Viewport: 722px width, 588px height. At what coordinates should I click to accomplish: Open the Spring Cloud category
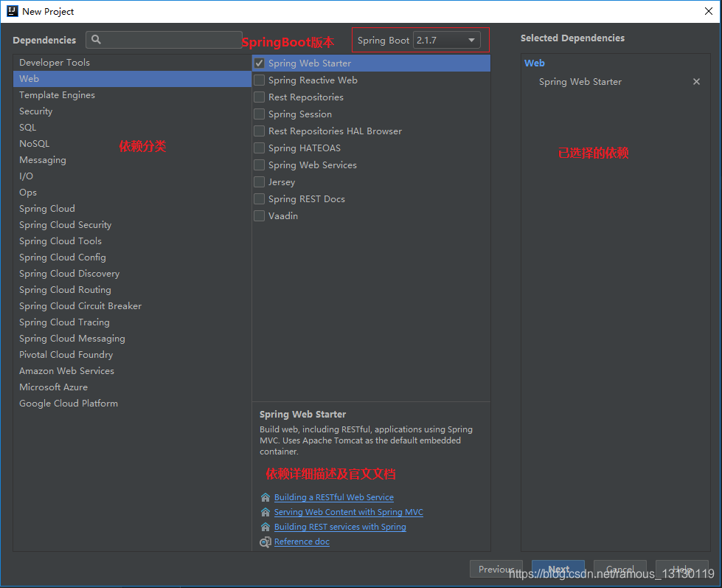[x=132, y=209]
